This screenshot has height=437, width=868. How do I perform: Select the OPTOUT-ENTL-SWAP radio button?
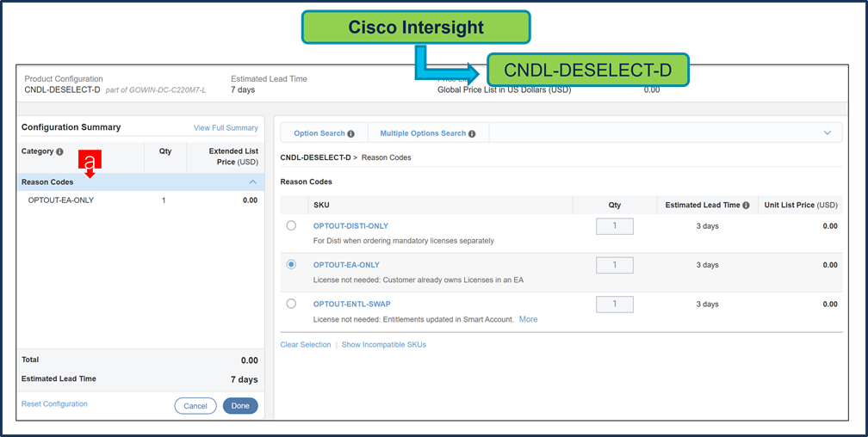(291, 304)
